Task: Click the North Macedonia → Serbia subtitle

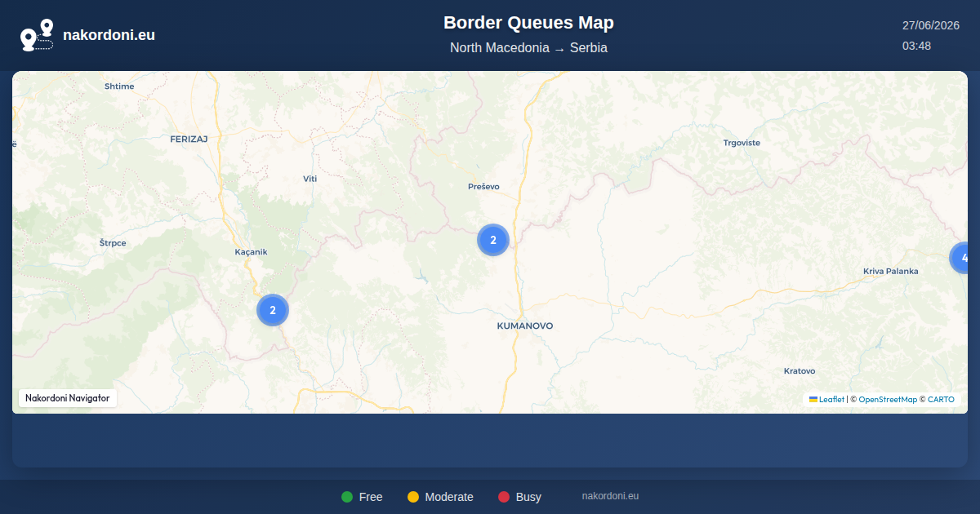Action: click(x=528, y=48)
